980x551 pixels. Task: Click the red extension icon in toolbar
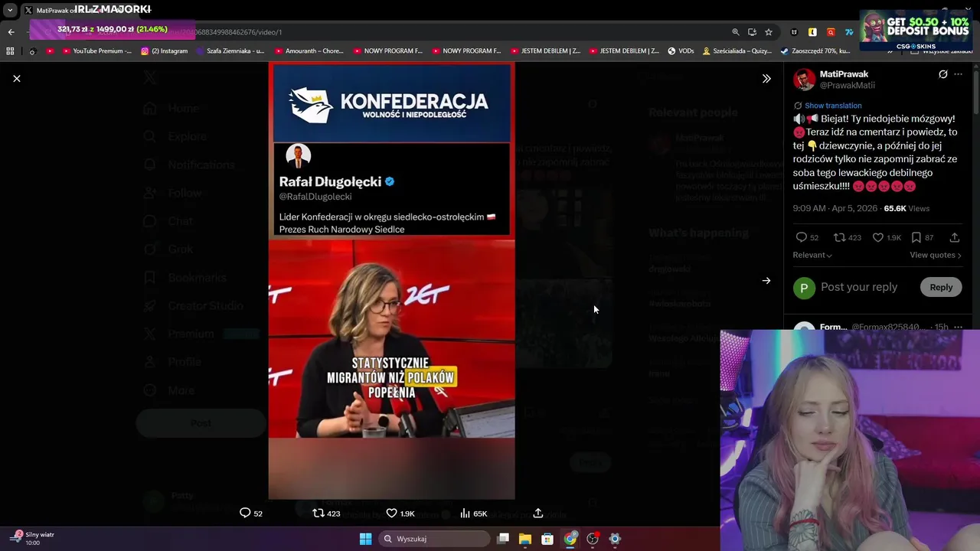[831, 32]
